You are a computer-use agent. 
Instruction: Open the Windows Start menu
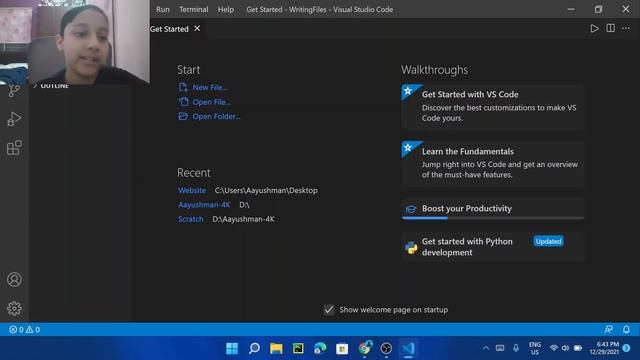point(232,348)
